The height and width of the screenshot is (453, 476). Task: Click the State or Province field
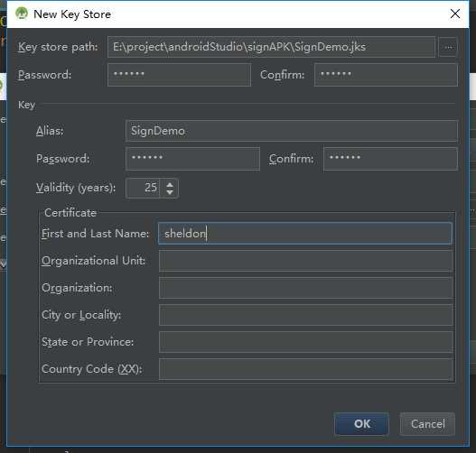click(305, 342)
